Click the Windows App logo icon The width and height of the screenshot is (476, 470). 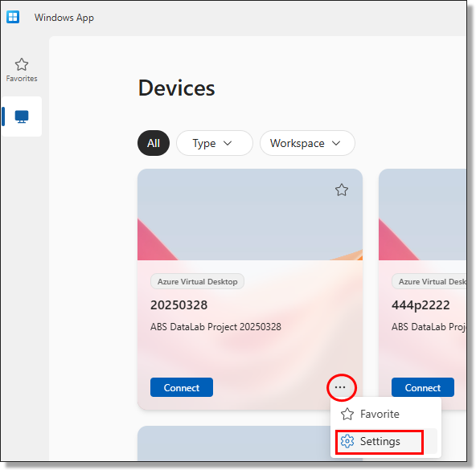13,17
